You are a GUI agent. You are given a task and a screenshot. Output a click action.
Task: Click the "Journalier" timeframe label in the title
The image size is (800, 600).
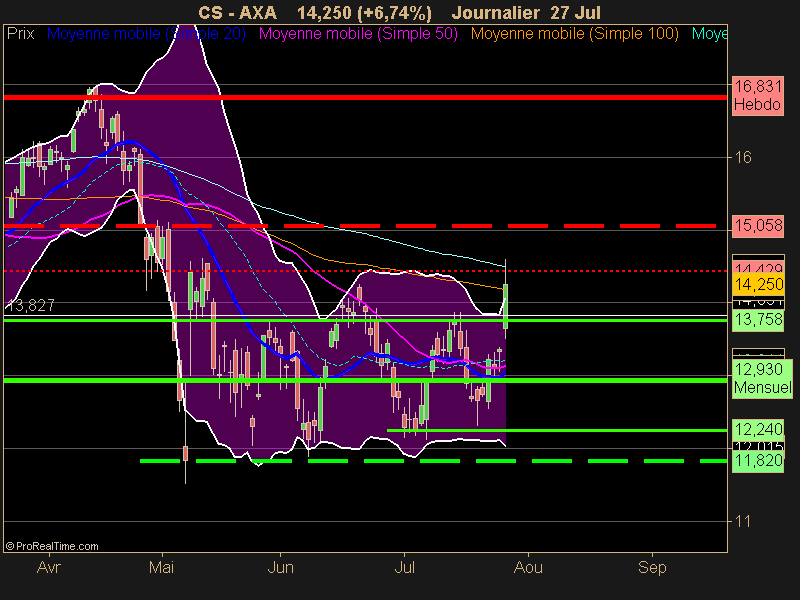(x=495, y=13)
